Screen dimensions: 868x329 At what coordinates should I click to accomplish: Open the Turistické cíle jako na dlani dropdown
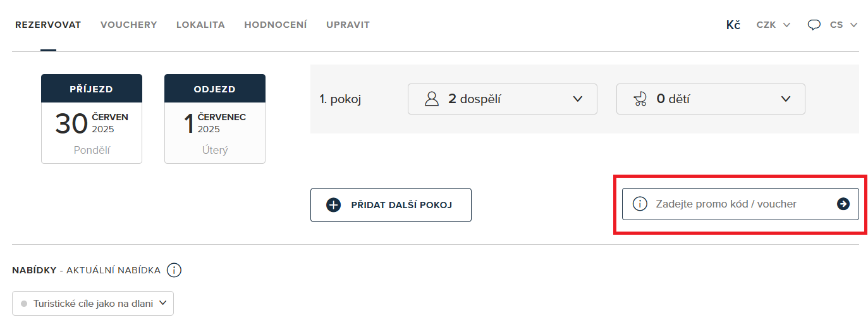(93, 304)
